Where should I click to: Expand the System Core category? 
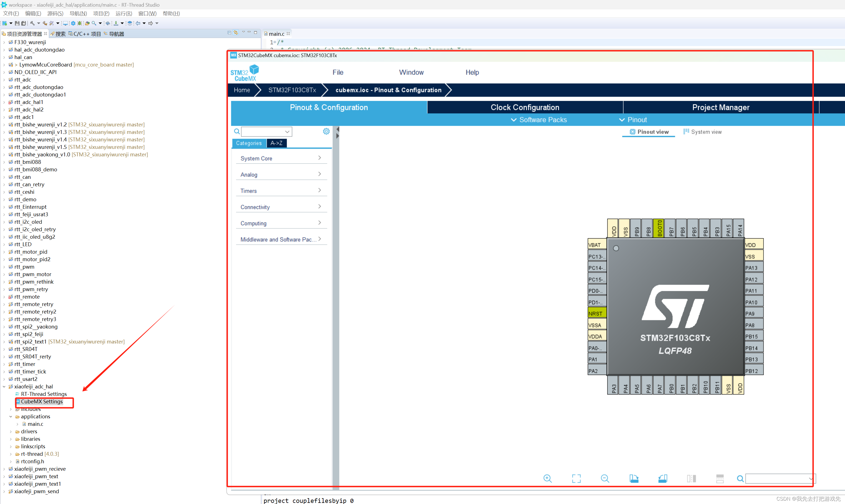tap(281, 158)
